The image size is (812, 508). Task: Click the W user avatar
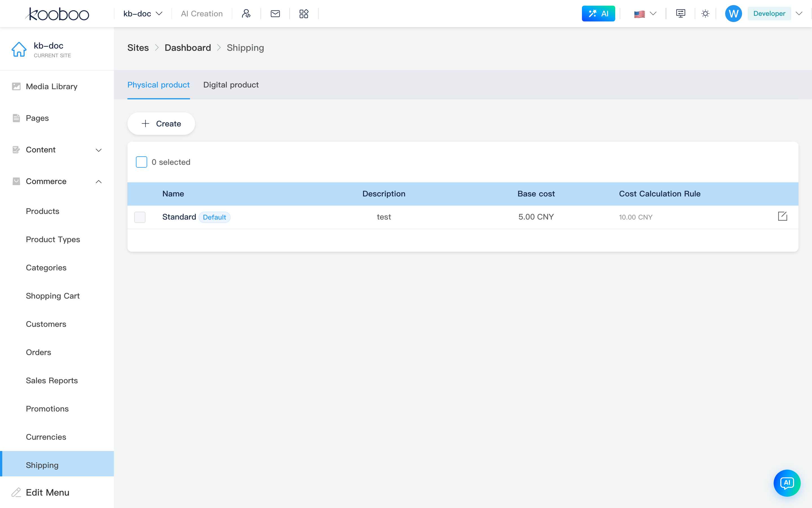click(x=733, y=14)
